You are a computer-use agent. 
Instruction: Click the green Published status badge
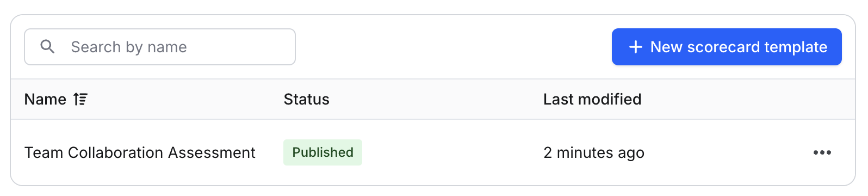point(323,152)
